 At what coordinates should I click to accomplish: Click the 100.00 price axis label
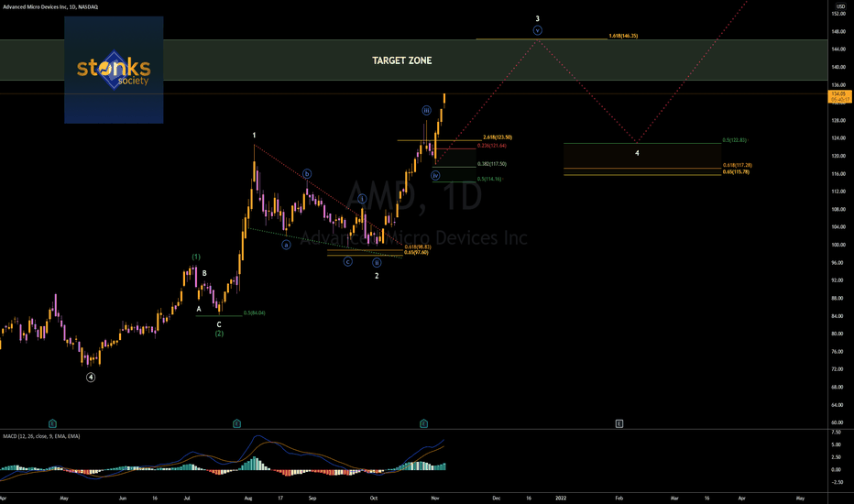838,245
